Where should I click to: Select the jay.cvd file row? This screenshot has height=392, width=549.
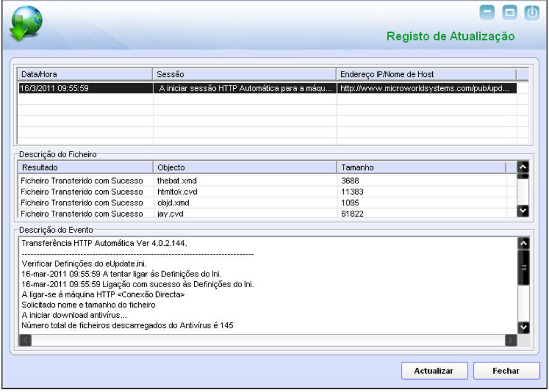[x=268, y=213]
